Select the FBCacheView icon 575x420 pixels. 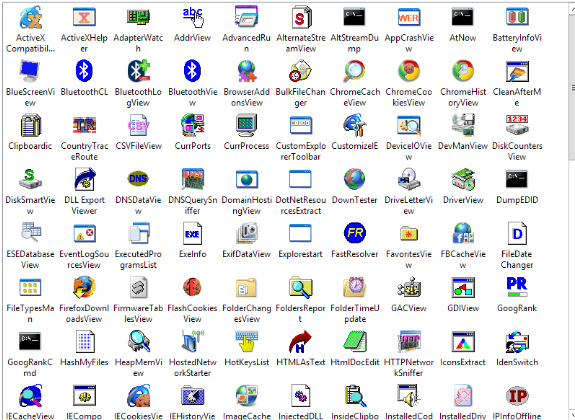(463, 233)
